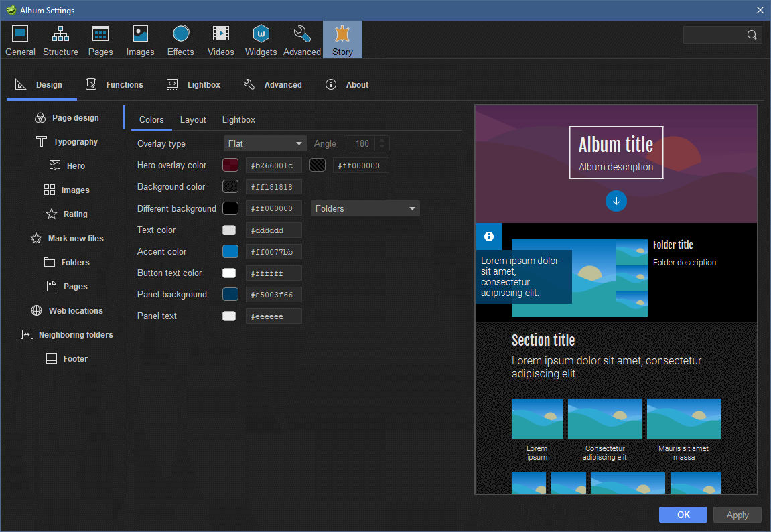Click inside the search field

coord(717,34)
